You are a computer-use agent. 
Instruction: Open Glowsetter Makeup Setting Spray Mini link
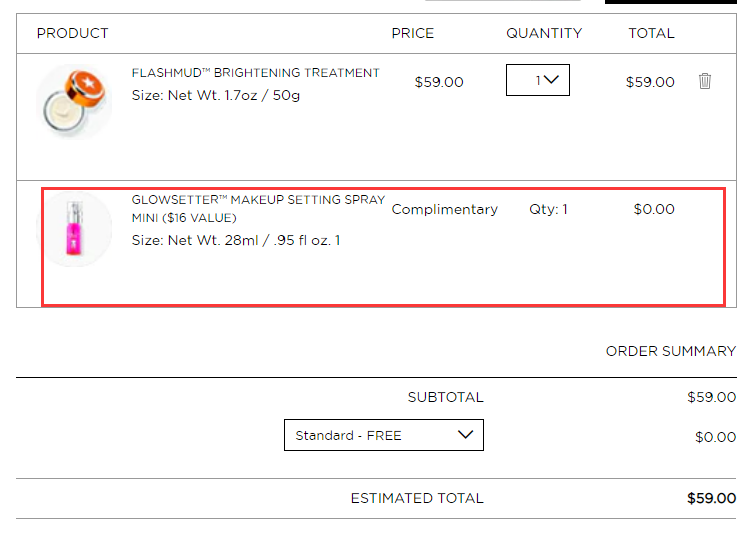tap(258, 209)
